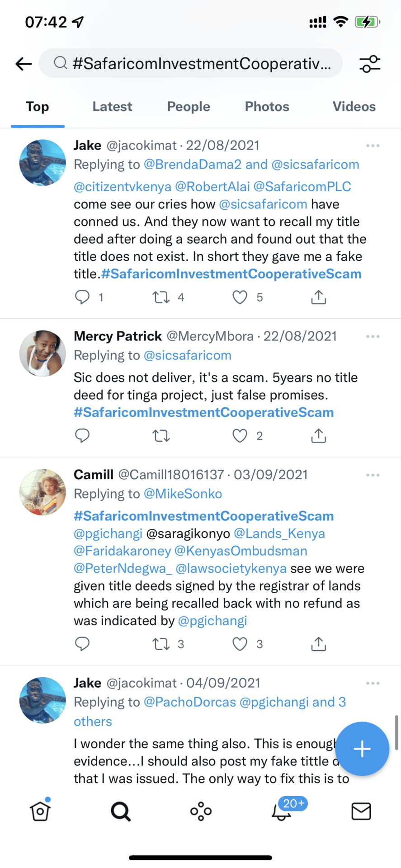Open more options for Mercy Patrick's tweet
The height and width of the screenshot is (868, 401).
373,336
